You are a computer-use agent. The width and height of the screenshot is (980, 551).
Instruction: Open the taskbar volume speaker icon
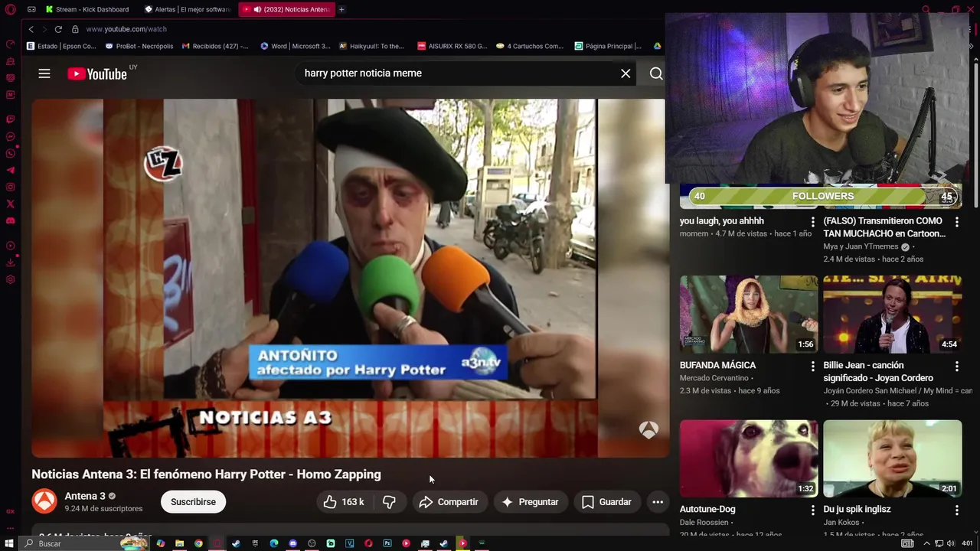click(950, 543)
